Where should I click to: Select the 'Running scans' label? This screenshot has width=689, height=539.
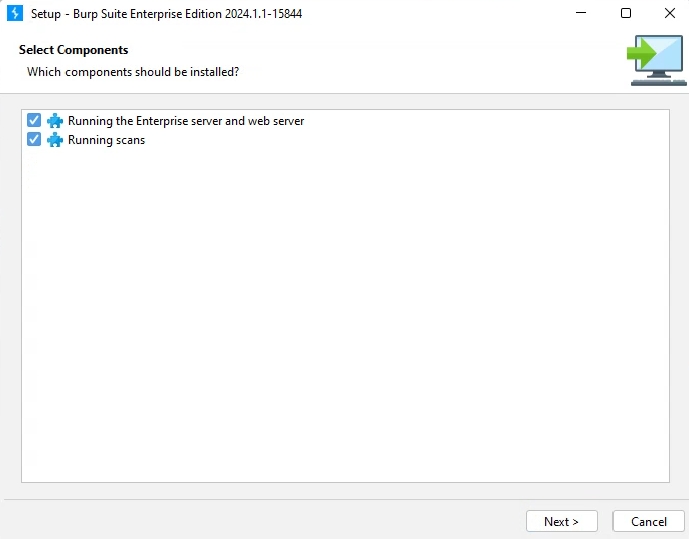(x=106, y=140)
